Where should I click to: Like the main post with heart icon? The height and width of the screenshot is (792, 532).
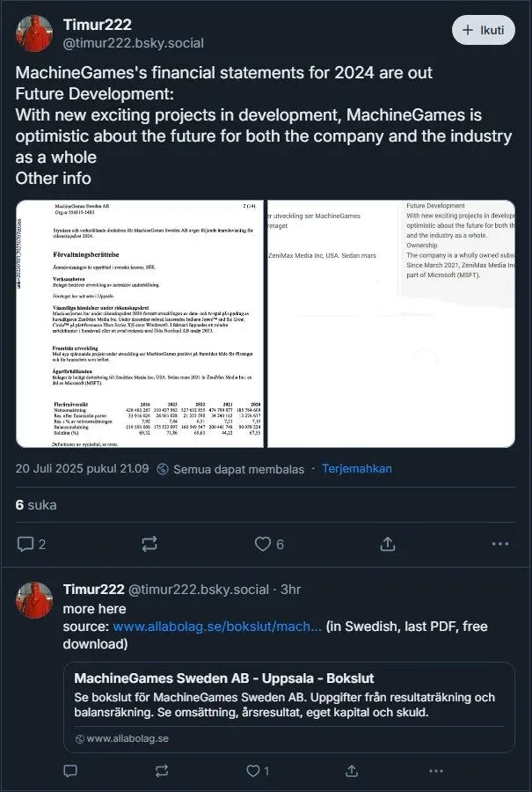click(x=263, y=544)
